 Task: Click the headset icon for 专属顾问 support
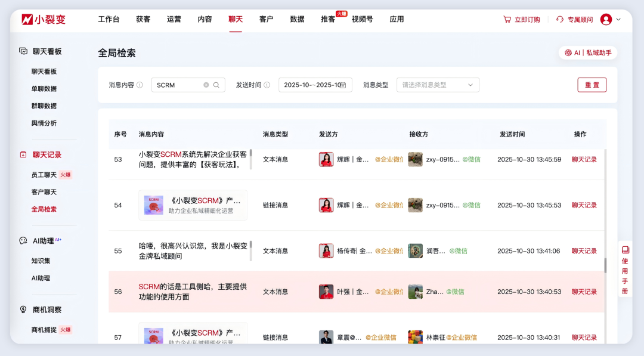click(x=559, y=18)
